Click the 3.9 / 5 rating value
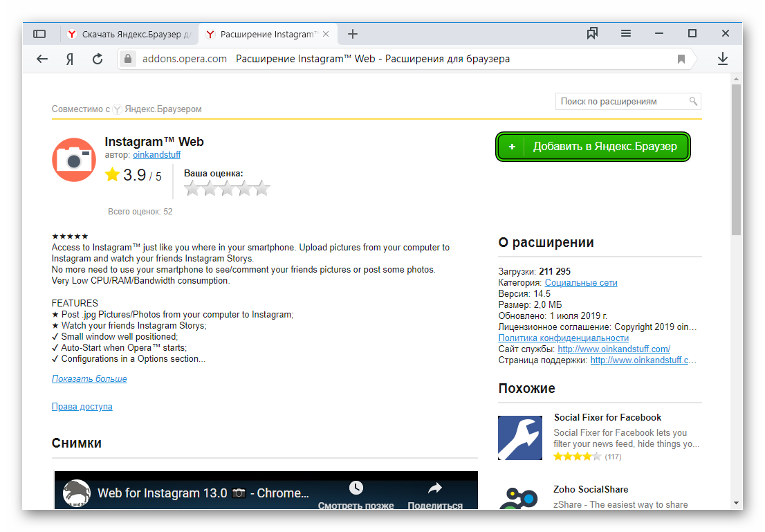This screenshot has height=532, width=765. tap(142, 175)
